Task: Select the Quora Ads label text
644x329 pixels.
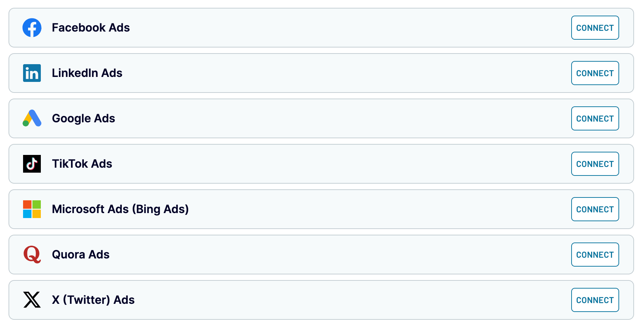Action: tap(81, 255)
